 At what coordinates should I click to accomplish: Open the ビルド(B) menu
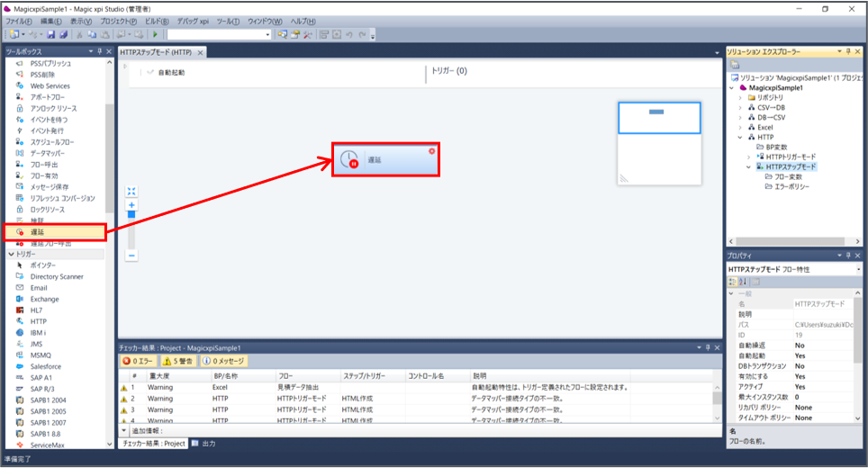pyautogui.click(x=159, y=21)
